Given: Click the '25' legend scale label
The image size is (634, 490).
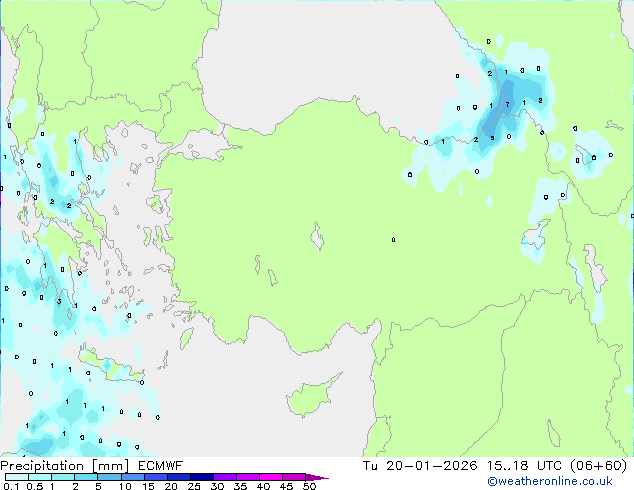Looking at the screenshot, I should [194, 486].
